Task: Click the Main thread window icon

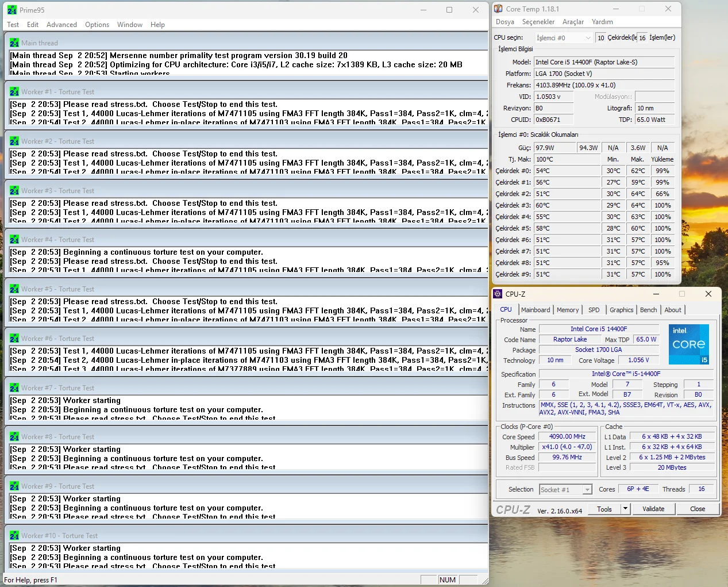Action: point(14,43)
